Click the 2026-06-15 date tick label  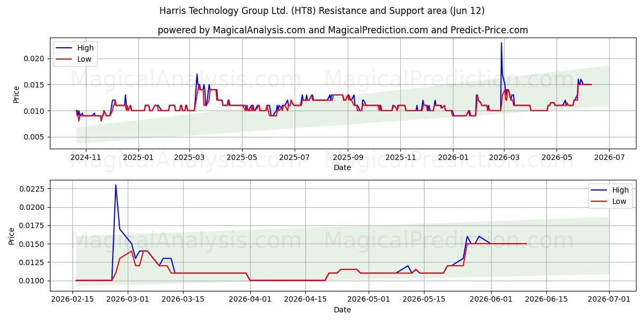coord(546,299)
